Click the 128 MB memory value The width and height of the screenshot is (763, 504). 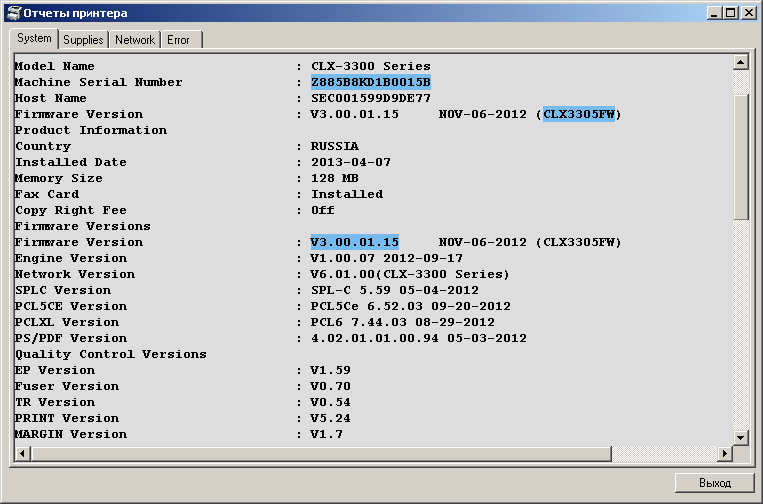coord(335,179)
